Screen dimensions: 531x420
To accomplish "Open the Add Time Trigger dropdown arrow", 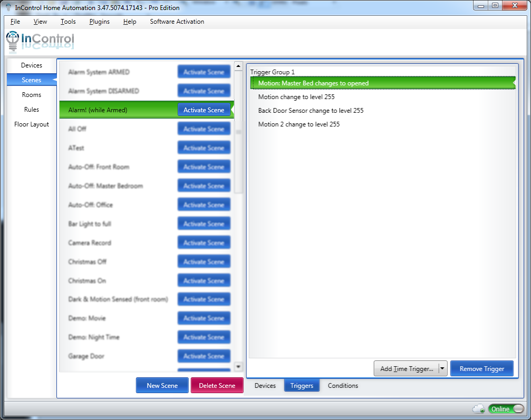I will 443,369.
